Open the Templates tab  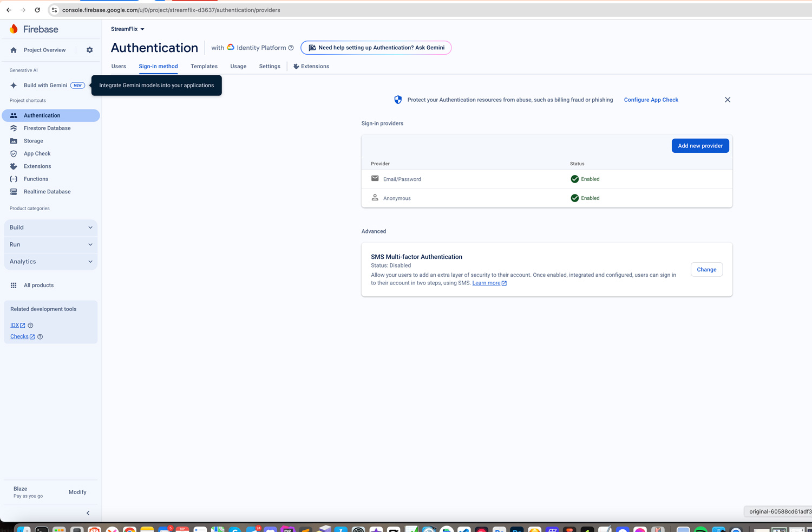(x=204, y=66)
